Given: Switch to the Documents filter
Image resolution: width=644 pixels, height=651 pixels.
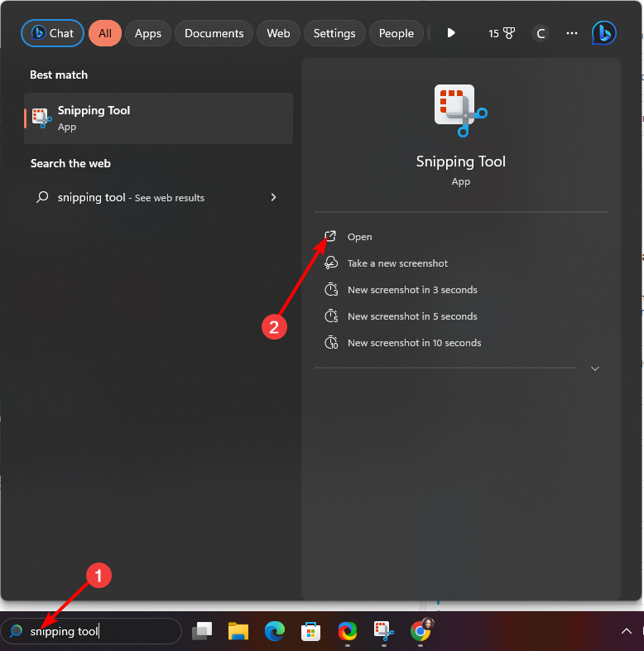Looking at the screenshot, I should tap(214, 33).
